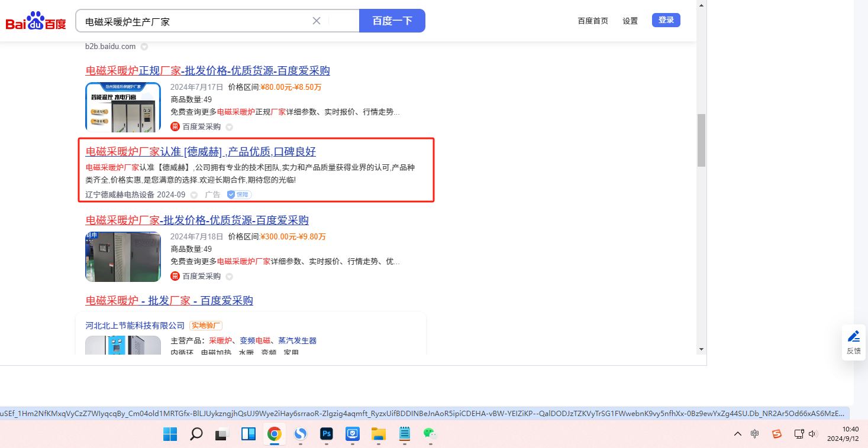Click the 保障 shield badge on the ad result
Viewport: 868px width, 448px height.
pos(239,194)
